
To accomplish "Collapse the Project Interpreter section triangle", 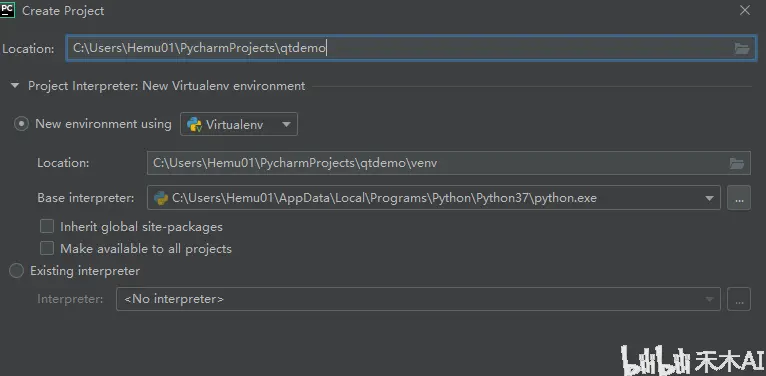I will 15,86.
